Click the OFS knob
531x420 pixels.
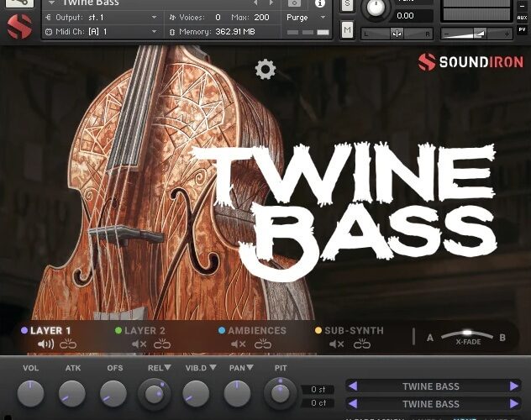(x=113, y=393)
